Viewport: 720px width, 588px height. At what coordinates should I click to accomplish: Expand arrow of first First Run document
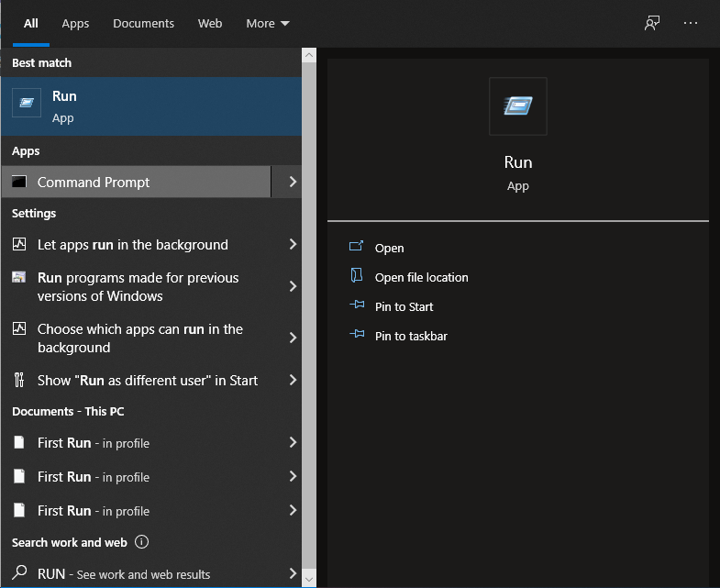tap(293, 442)
